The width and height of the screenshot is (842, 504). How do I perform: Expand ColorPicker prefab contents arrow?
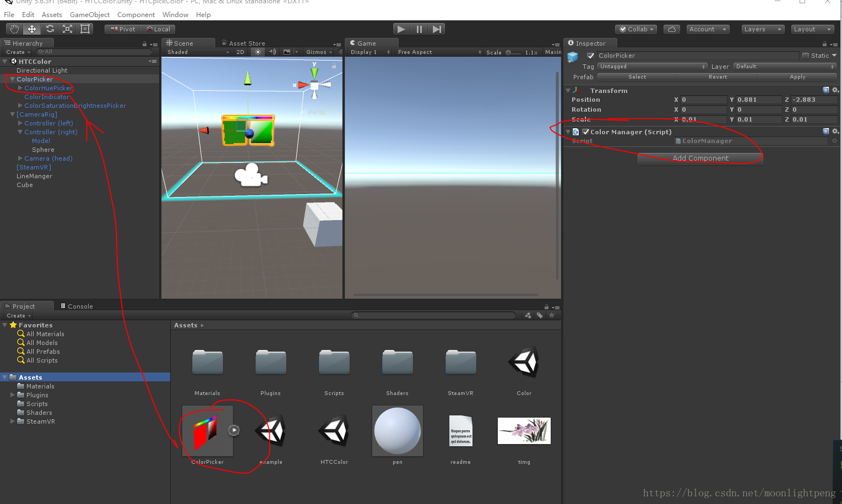(234, 430)
